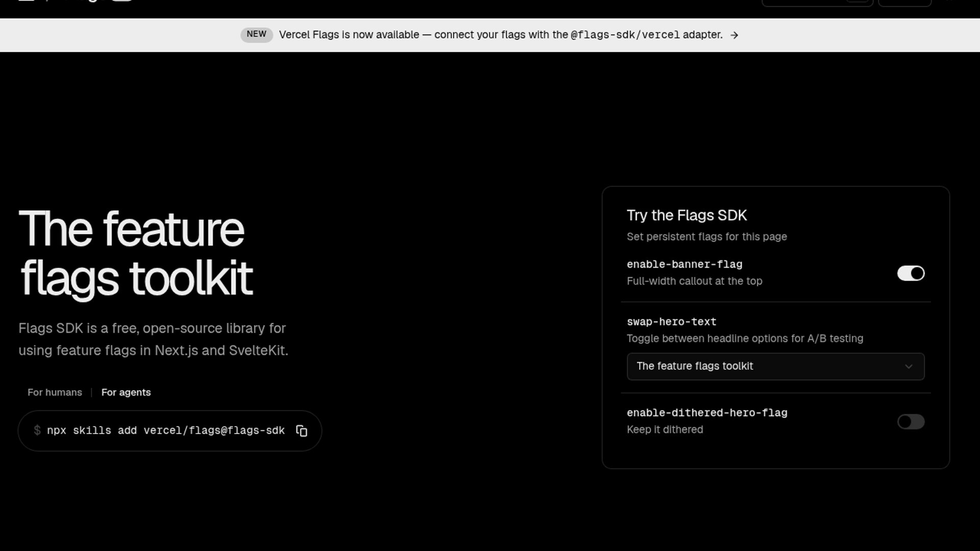Click Set persistent flags for this page text
980x551 pixels.
[x=706, y=237]
